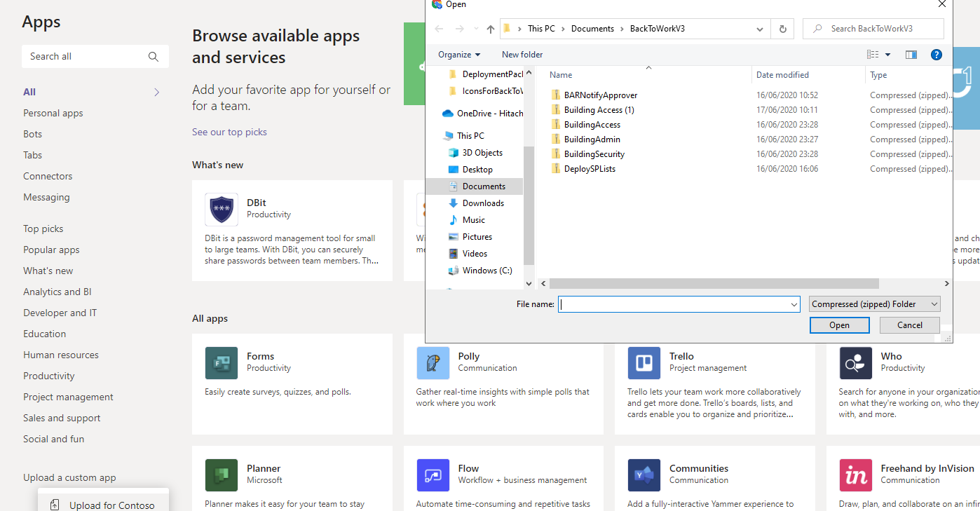Select the DeploySPLists file

(583, 169)
